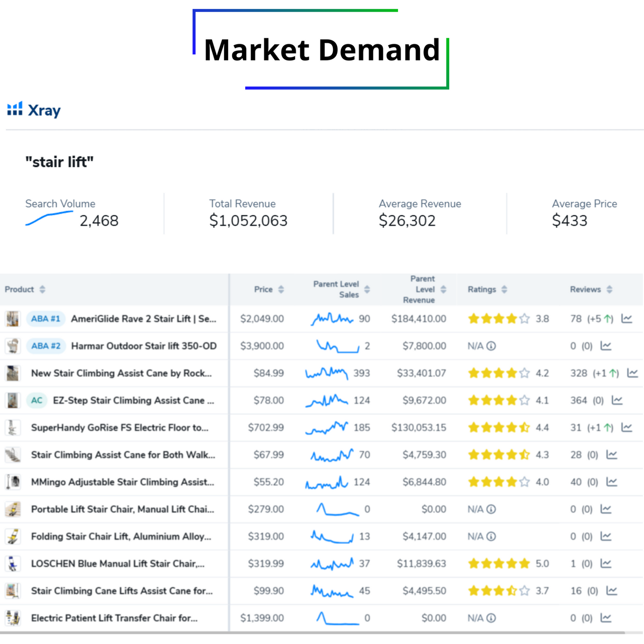This screenshot has height=644, width=644.
Task: Click Electric Patient Lift Transfer Chair thumbnail
Action: point(12,618)
